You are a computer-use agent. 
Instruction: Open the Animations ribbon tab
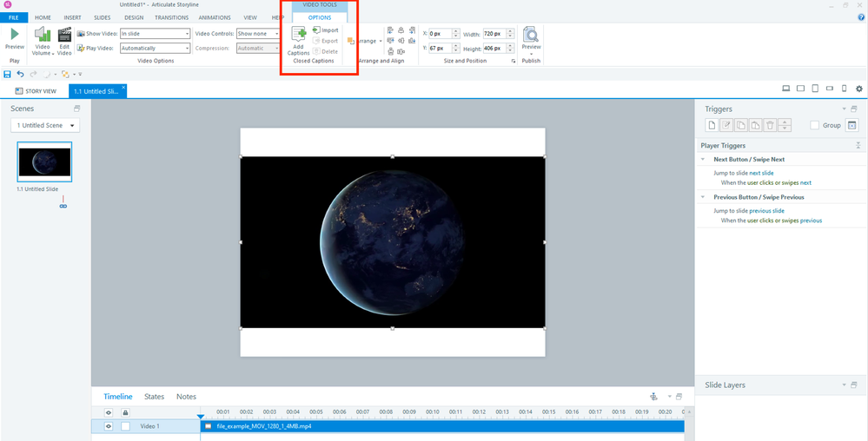coord(214,17)
